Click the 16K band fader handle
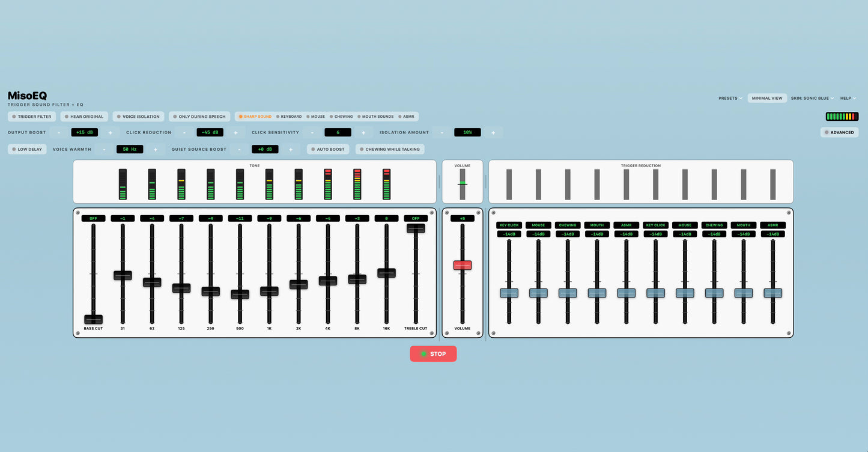The height and width of the screenshot is (452, 868). click(386, 273)
